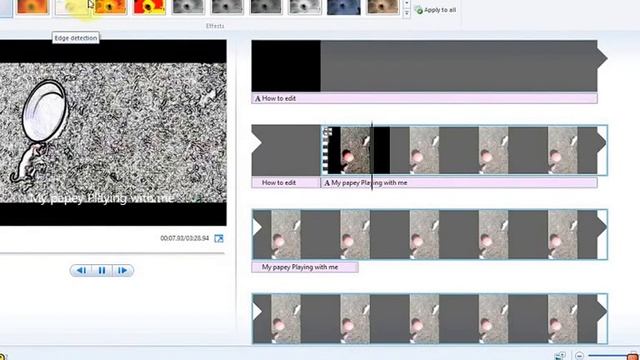Click the Apply to all button
640x360 pixels.
tap(436, 10)
